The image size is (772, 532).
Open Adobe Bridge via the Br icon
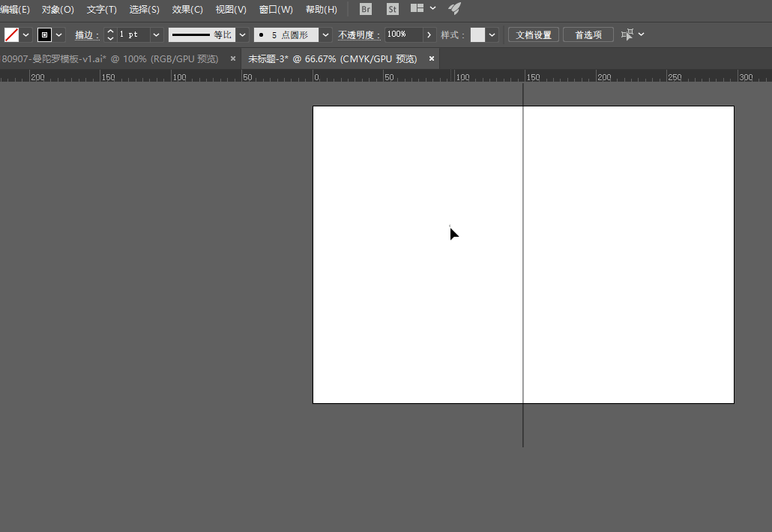tap(366, 9)
